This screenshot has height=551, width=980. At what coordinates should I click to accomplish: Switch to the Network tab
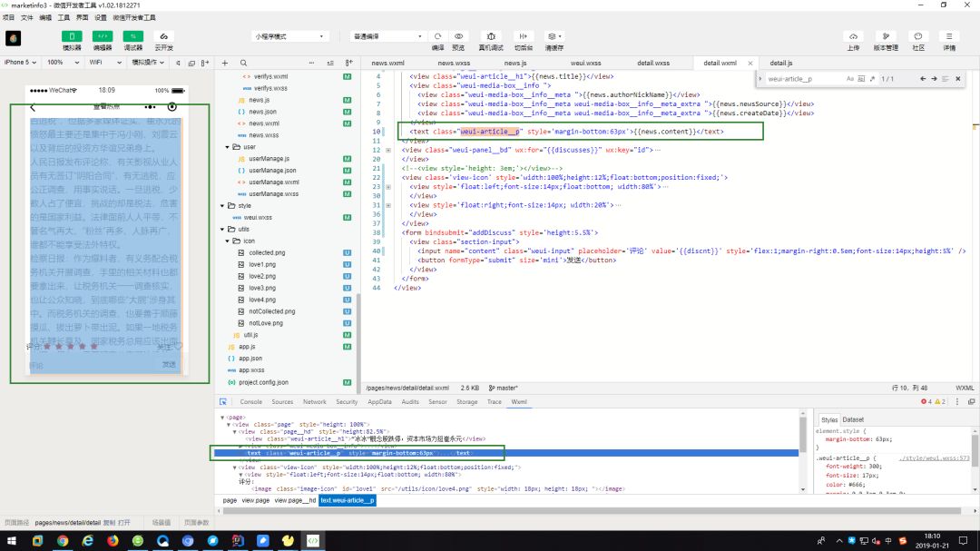coord(314,401)
